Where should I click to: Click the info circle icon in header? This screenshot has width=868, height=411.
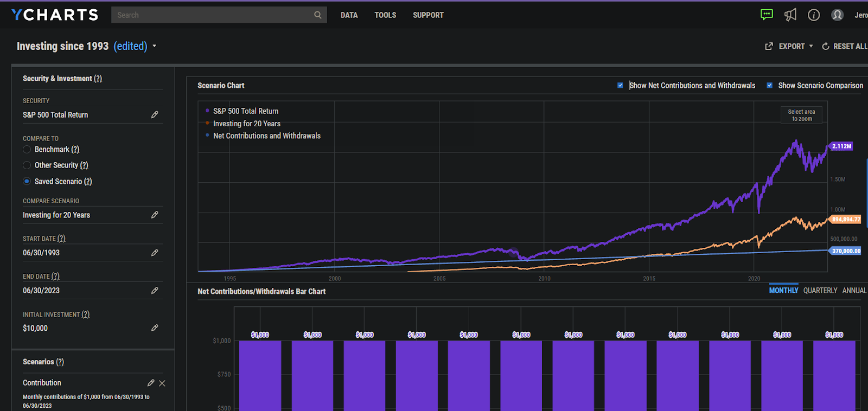click(x=814, y=15)
